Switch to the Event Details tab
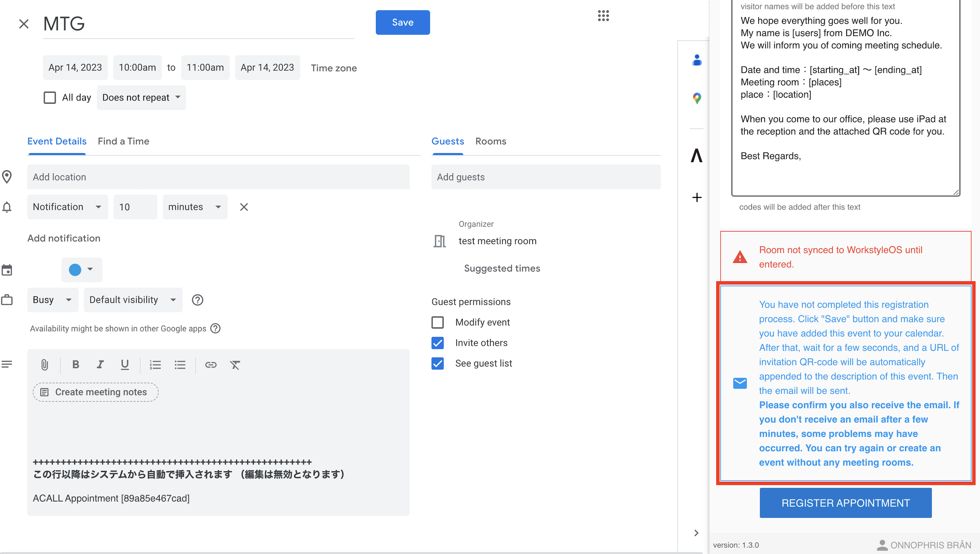This screenshot has width=980, height=554. (57, 141)
